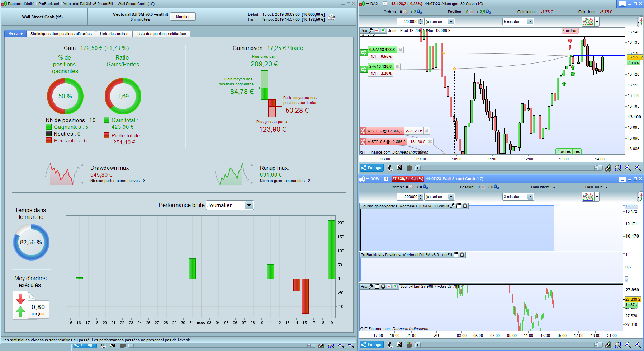The width and height of the screenshot is (644, 351).
Task: Close the ProBacktest Positions panel
Action: (x=462, y=255)
